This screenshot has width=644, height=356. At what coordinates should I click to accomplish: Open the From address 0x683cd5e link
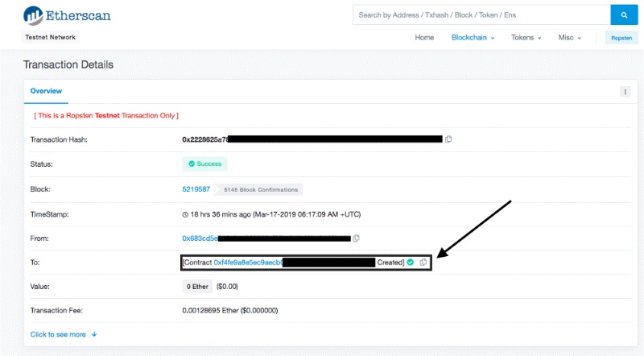click(x=200, y=238)
